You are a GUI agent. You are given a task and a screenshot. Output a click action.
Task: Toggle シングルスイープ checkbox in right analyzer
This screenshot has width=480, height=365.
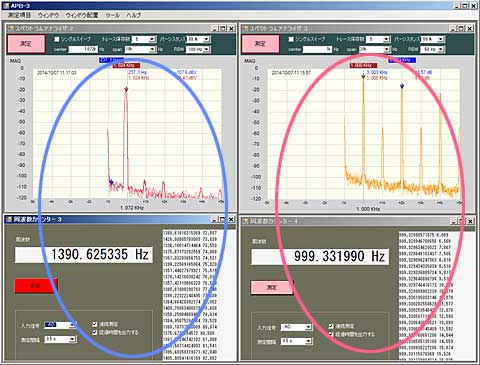tap(291, 39)
